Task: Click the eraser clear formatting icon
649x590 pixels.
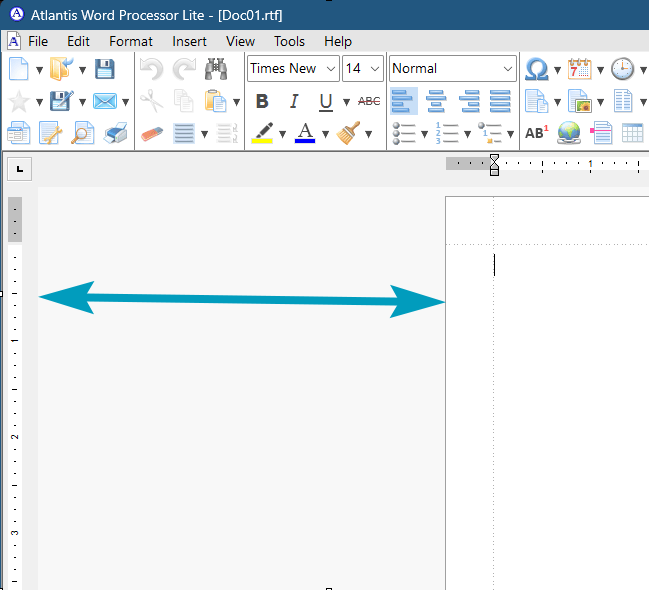Action: (152, 133)
